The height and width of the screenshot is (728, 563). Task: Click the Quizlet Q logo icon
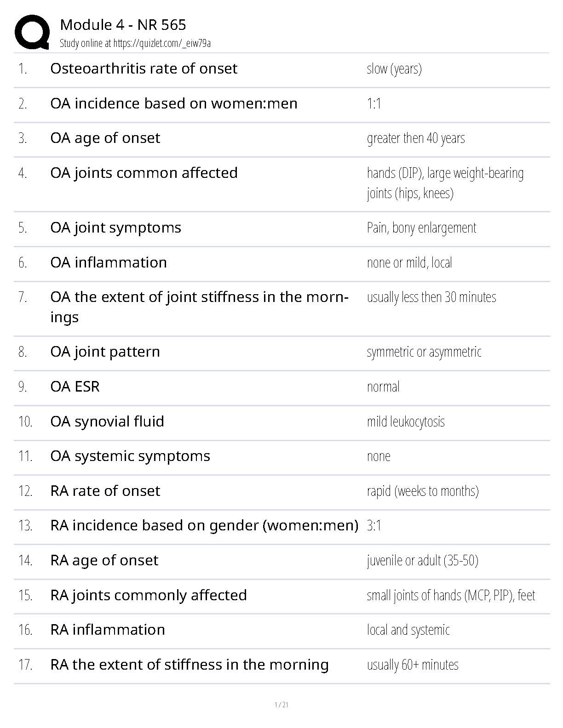point(32,32)
